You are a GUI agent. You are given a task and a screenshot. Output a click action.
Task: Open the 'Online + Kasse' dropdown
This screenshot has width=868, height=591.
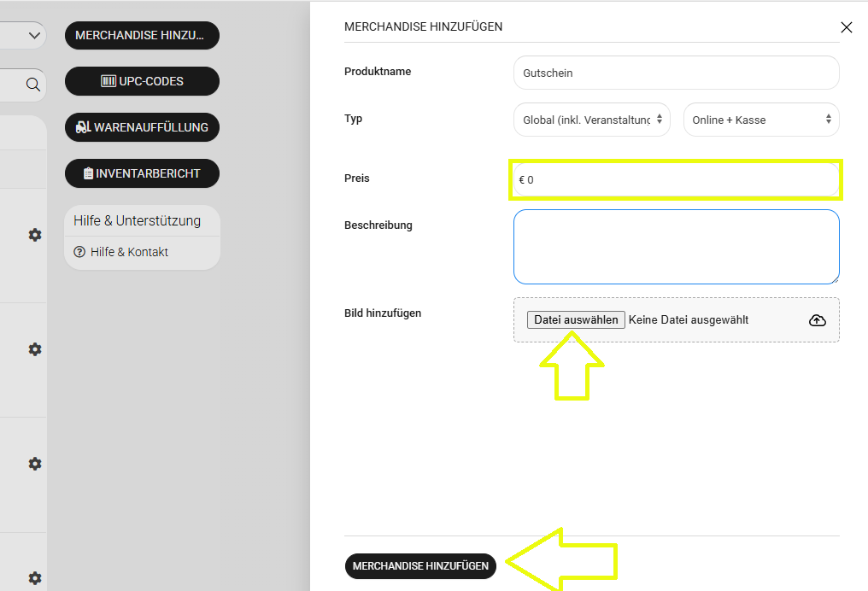pos(760,120)
